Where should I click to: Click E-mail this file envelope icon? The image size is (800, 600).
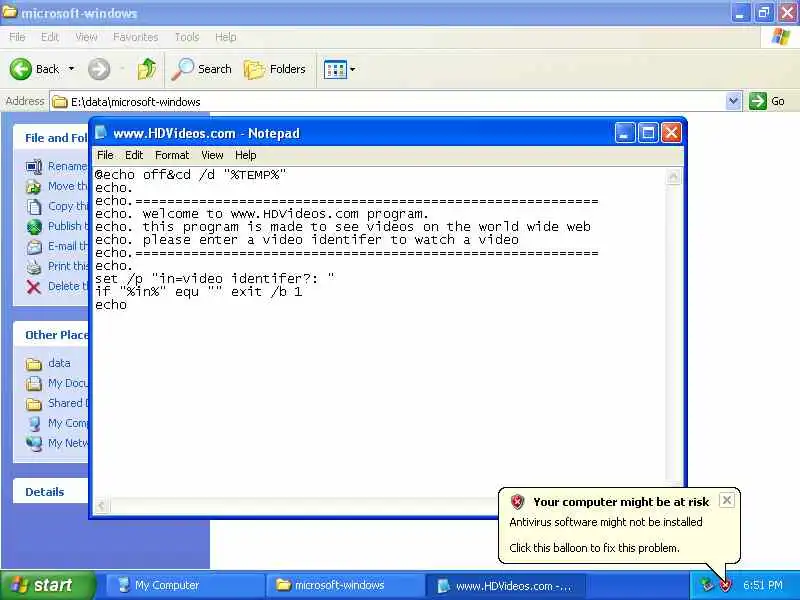pos(34,246)
